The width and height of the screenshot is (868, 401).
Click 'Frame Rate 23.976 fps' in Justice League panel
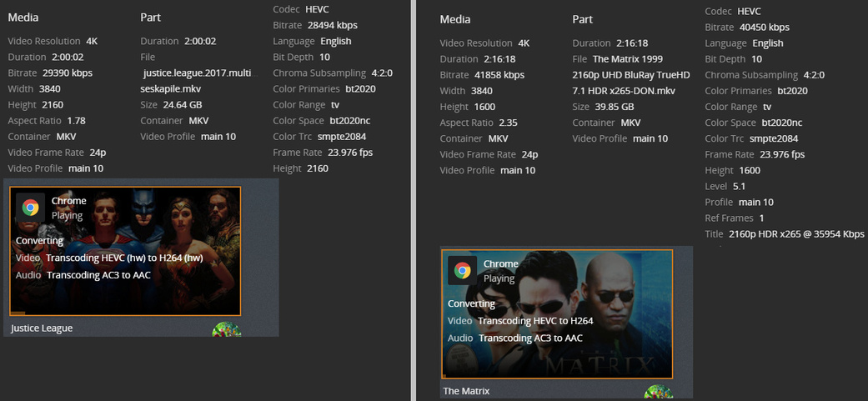[323, 153]
